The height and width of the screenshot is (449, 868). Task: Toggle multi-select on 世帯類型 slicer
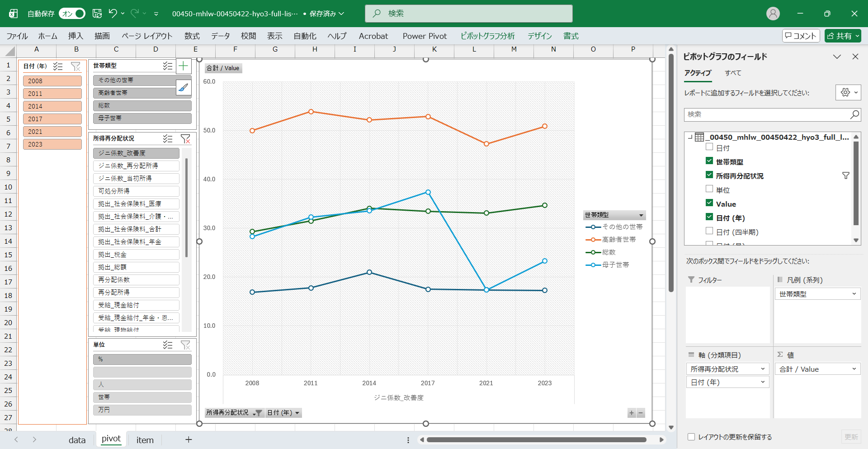[x=168, y=66]
